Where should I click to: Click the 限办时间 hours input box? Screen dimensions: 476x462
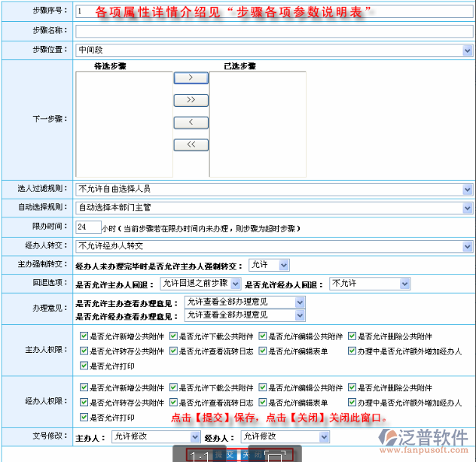pos(88,226)
